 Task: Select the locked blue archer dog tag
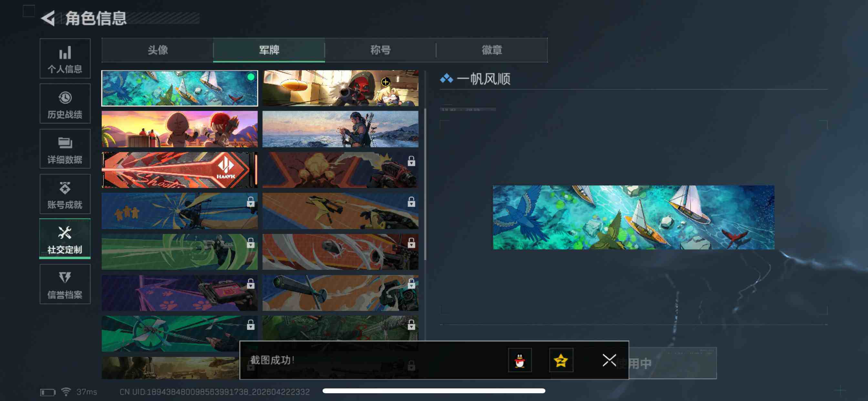pyautogui.click(x=180, y=211)
